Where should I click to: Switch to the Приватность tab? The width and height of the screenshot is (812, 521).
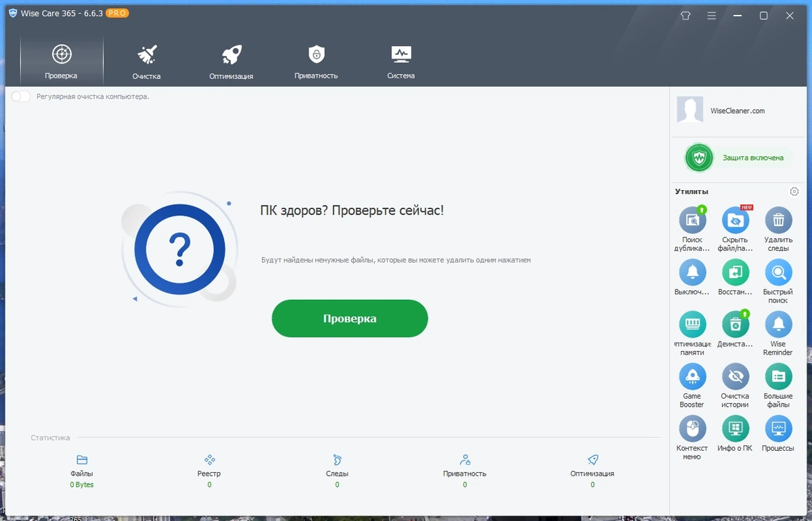point(316,62)
